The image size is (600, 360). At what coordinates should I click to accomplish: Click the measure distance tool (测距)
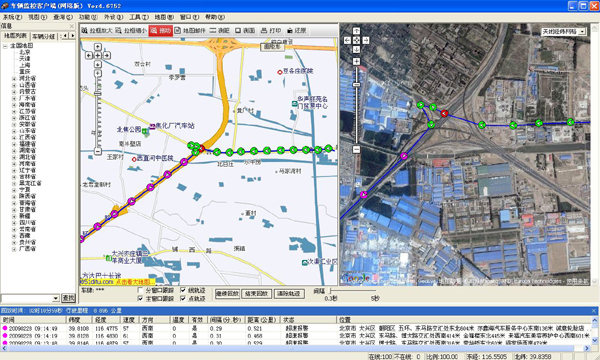pyautogui.click(x=220, y=31)
